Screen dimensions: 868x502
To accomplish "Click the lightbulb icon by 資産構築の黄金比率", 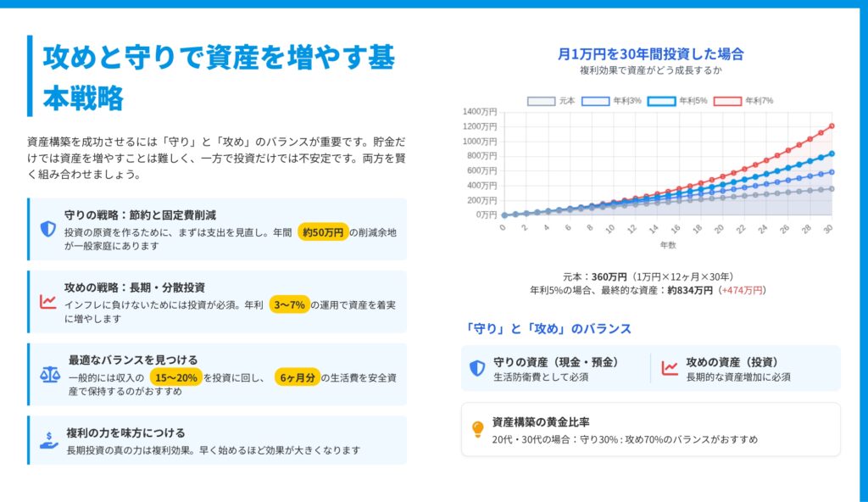I will tap(477, 429).
